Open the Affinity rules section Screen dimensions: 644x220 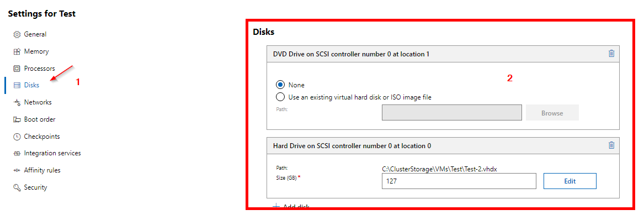coord(37,170)
